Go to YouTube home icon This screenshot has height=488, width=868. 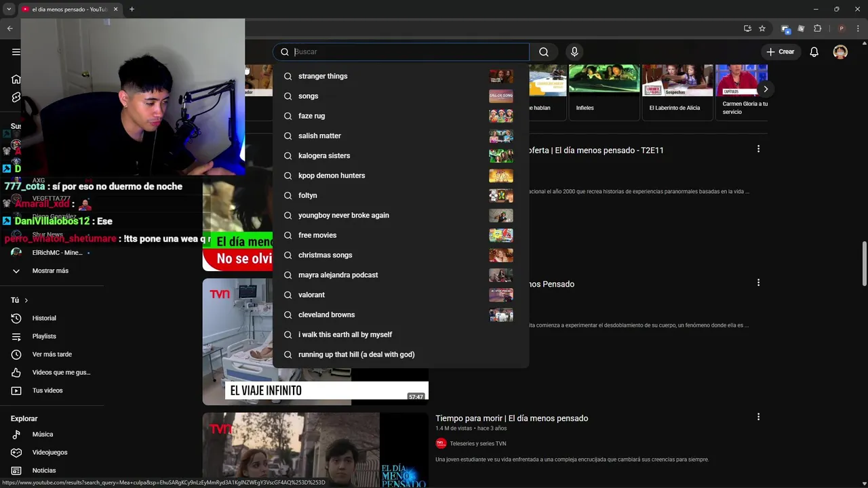tap(16, 79)
